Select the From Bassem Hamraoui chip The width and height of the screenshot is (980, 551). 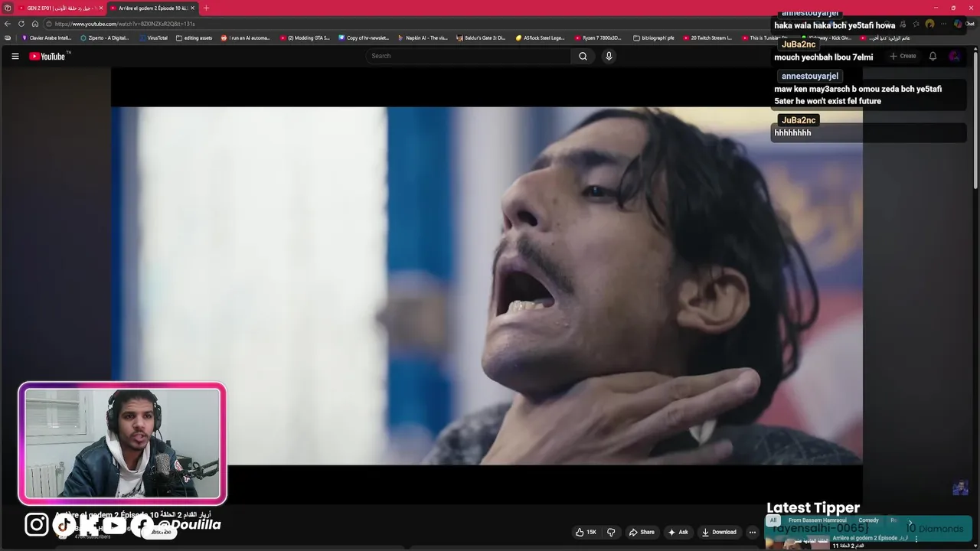(x=817, y=520)
